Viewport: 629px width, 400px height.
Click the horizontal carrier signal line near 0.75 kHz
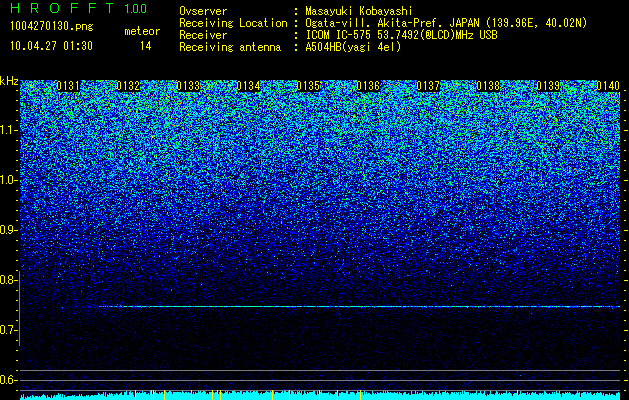click(359, 307)
